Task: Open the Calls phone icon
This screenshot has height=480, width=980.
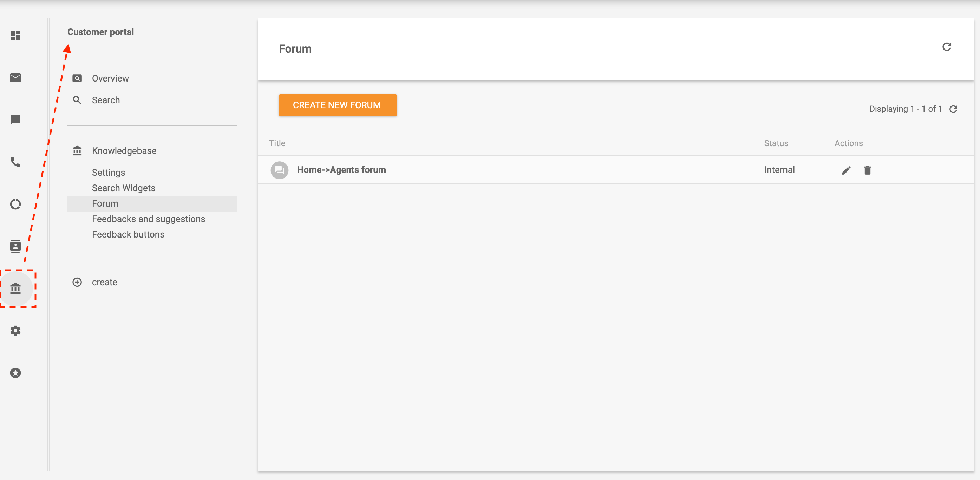Action: (x=15, y=162)
